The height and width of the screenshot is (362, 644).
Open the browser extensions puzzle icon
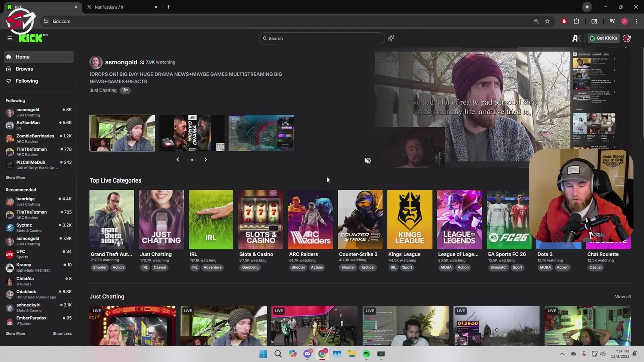577,21
